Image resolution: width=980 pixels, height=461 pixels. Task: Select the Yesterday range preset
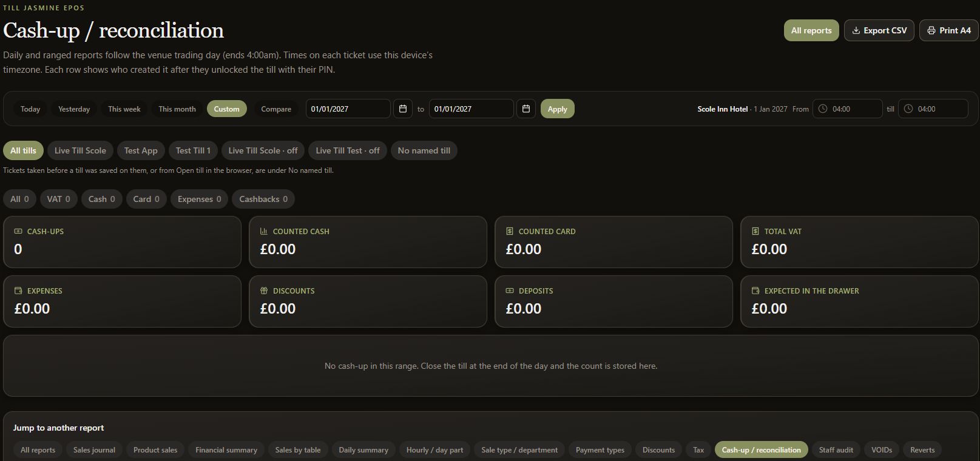coord(74,109)
